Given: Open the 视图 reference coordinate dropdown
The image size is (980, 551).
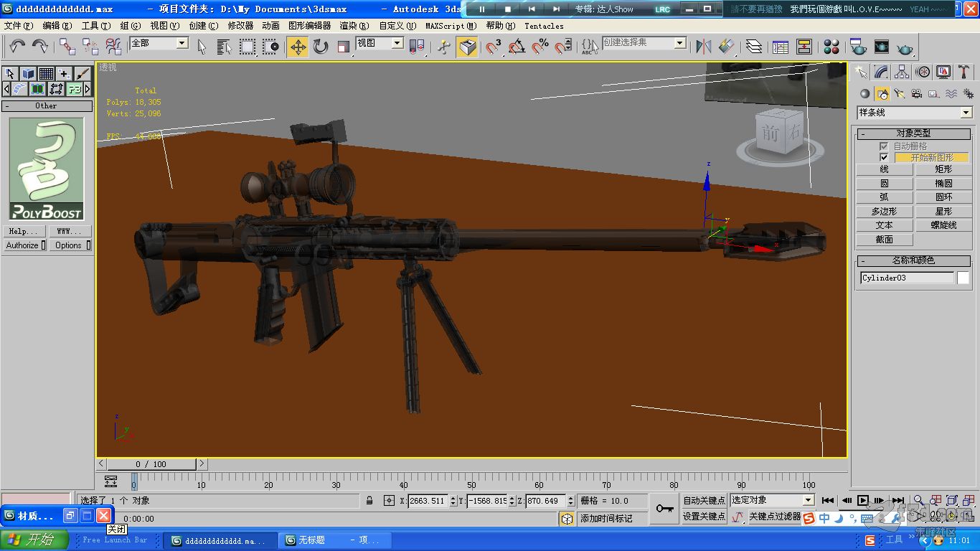Looking at the screenshot, I should [397, 43].
